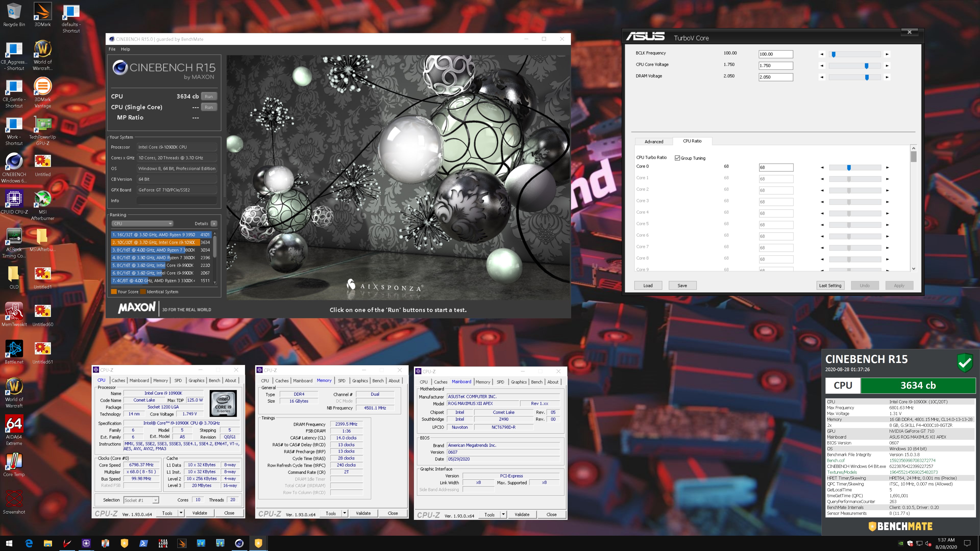Open the File menu in Cinebench
This screenshot has width=980, height=551.
[x=112, y=49]
